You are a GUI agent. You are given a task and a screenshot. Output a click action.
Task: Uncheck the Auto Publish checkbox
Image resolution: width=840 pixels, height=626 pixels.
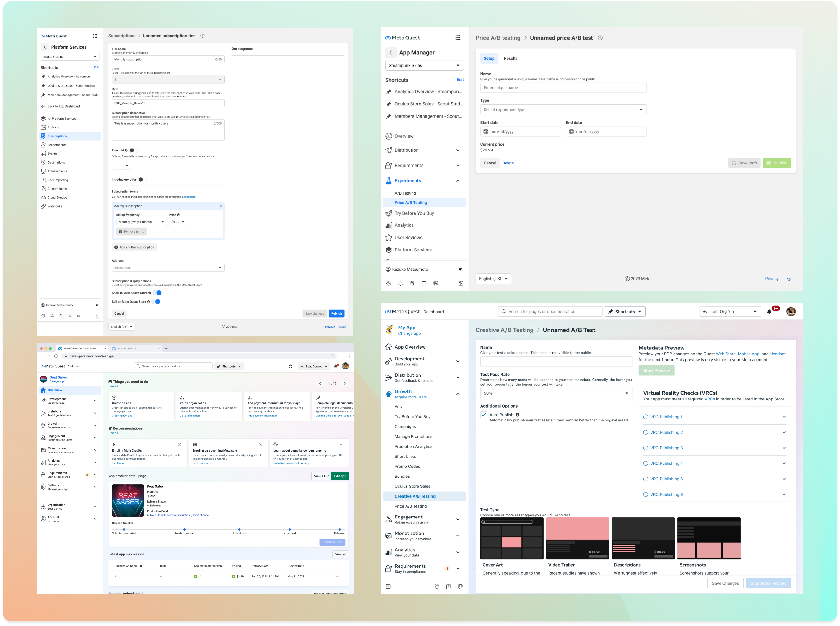[484, 415]
